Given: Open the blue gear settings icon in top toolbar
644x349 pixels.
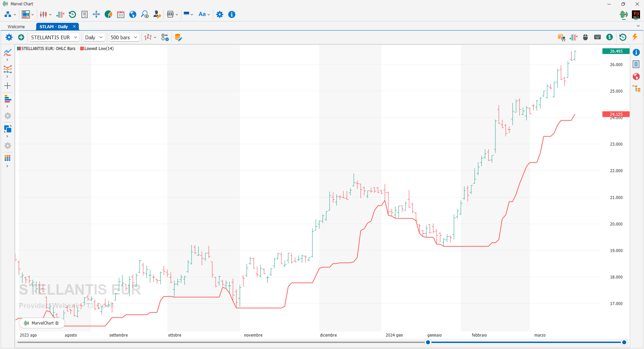Looking at the screenshot, I should pyautogui.click(x=220, y=14).
